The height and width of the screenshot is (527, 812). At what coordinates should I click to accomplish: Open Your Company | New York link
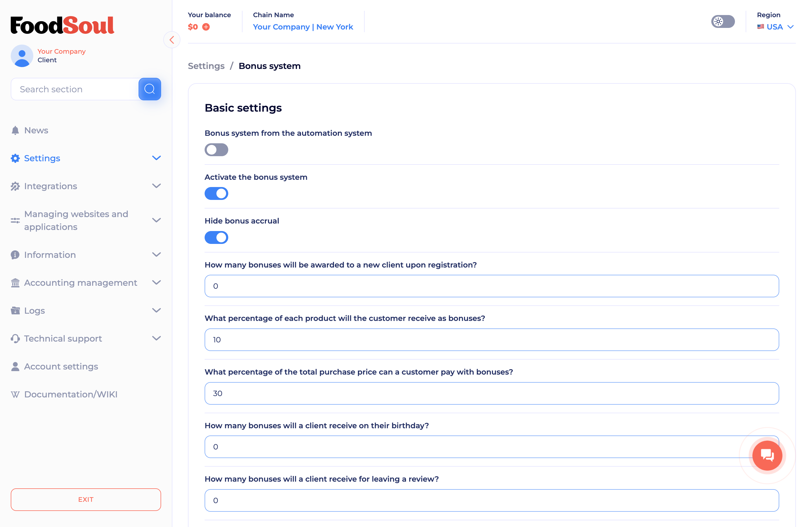pyautogui.click(x=303, y=27)
